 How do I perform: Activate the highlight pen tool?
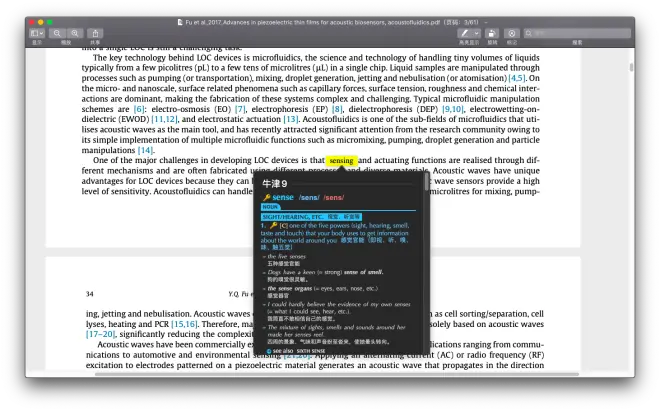point(465,33)
